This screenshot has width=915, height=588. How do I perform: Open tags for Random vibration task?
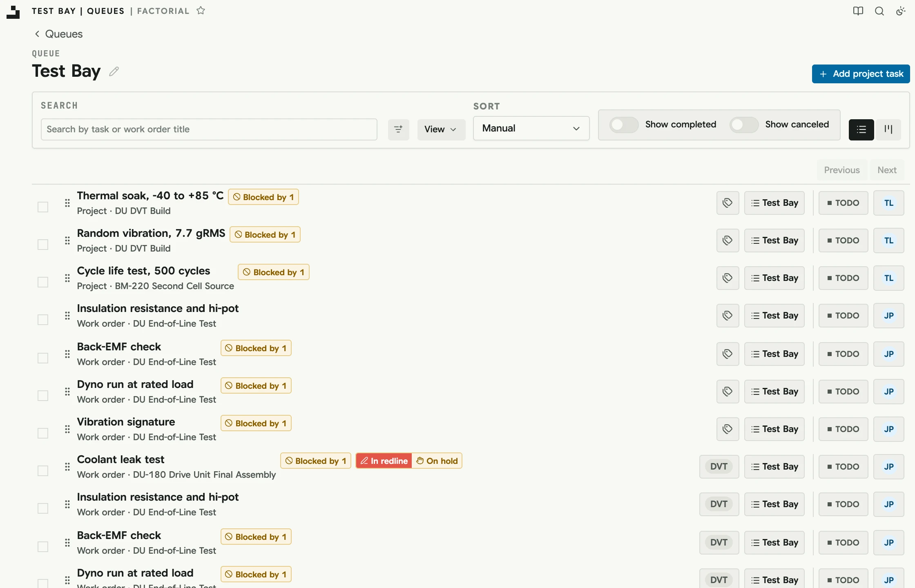(728, 241)
